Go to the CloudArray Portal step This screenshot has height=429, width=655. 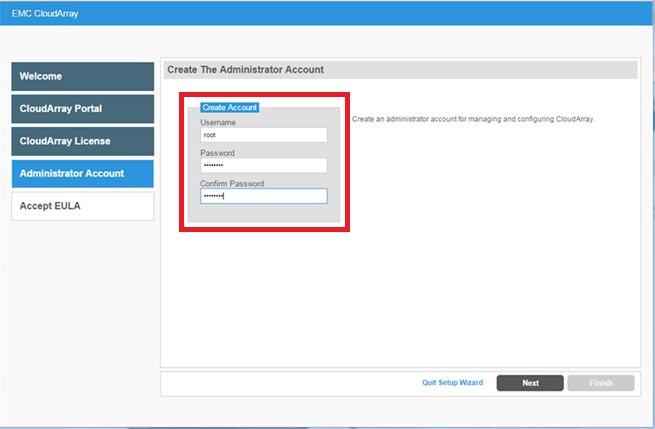[83, 109]
